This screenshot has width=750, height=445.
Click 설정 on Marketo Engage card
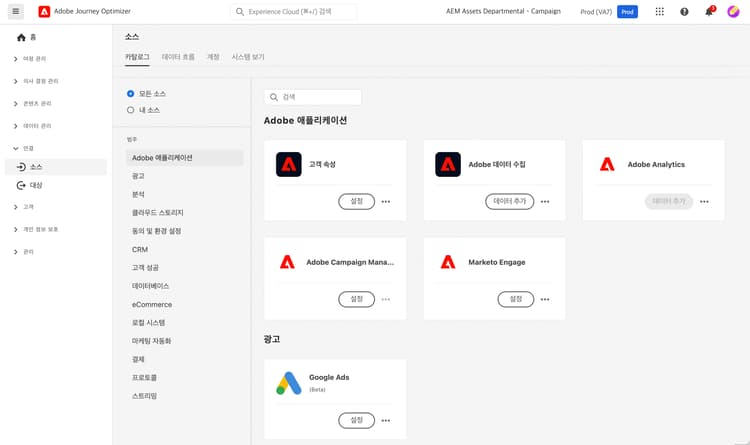click(x=516, y=299)
